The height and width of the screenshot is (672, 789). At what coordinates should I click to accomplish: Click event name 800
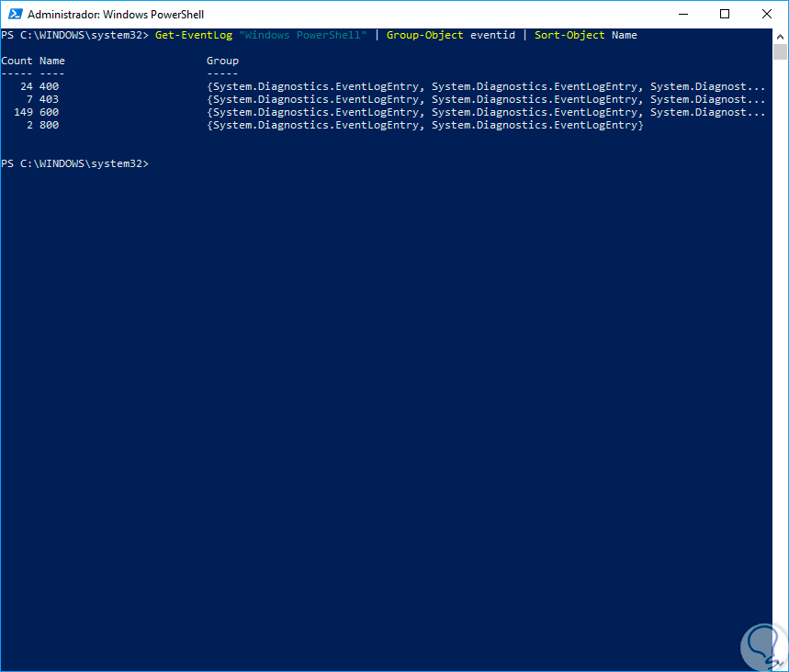[x=50, y=125]
